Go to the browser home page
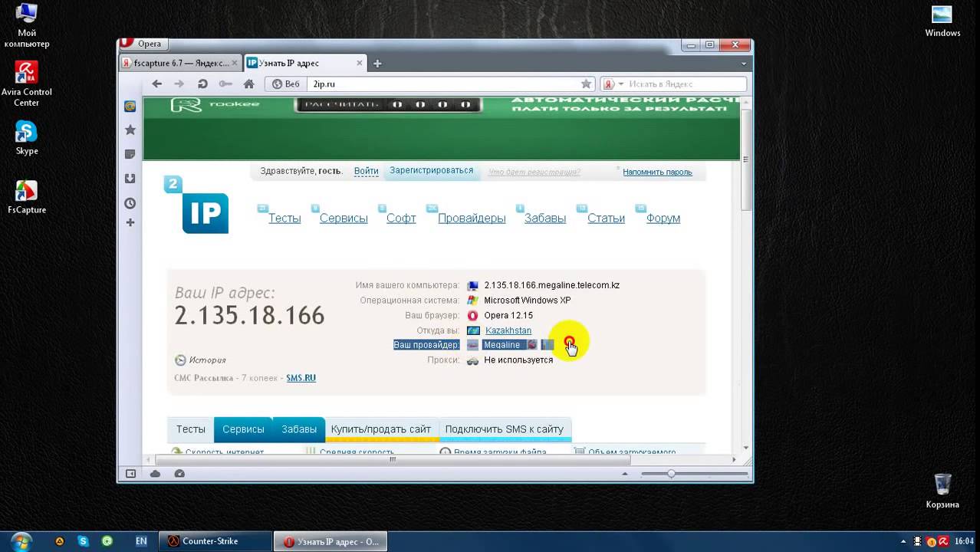The width and height of the screenshot is (980, 552). pyautogui.click(x=248, y=84)
